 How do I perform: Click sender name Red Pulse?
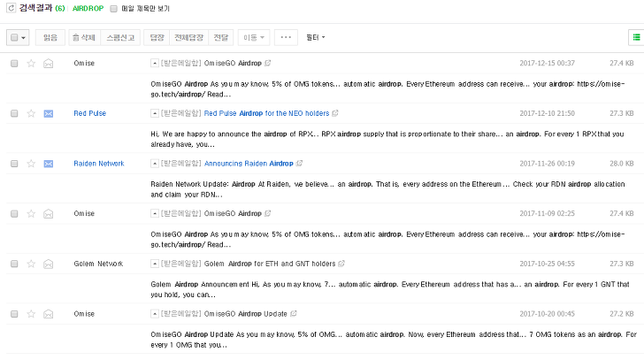pyautogui.click(x=90, y=113)
